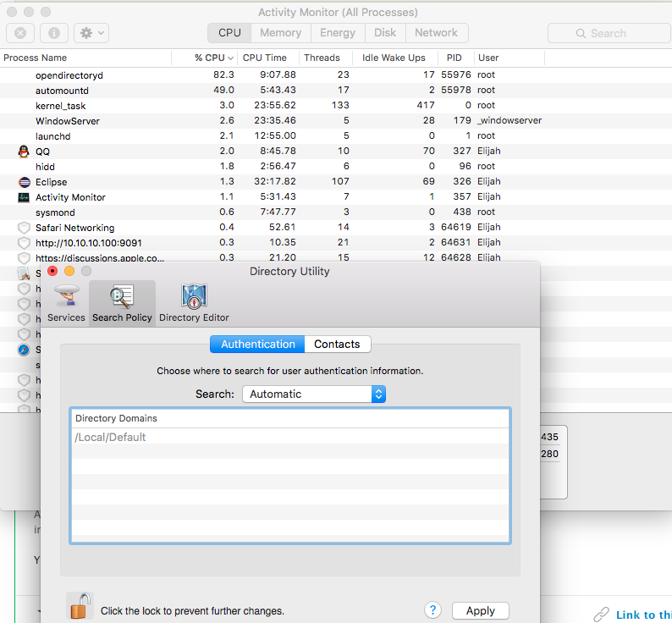Click the quit process toolbar icon
Viewport: 672px width, 623px height.
[x=20, y=33]
